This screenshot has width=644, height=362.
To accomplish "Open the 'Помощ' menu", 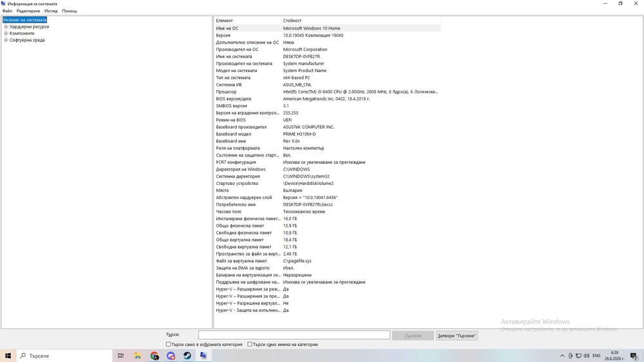I will 70,11.
